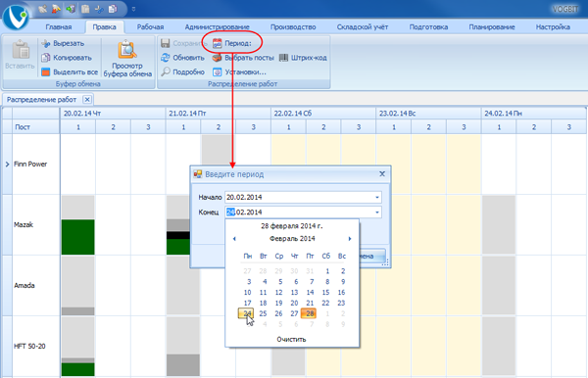Click the green arrow door icon in quick access

[71, 9]
